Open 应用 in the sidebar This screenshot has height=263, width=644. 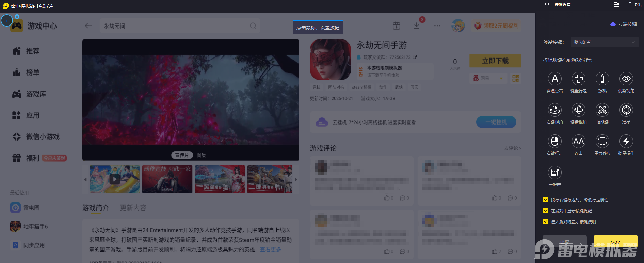(26, 115)
